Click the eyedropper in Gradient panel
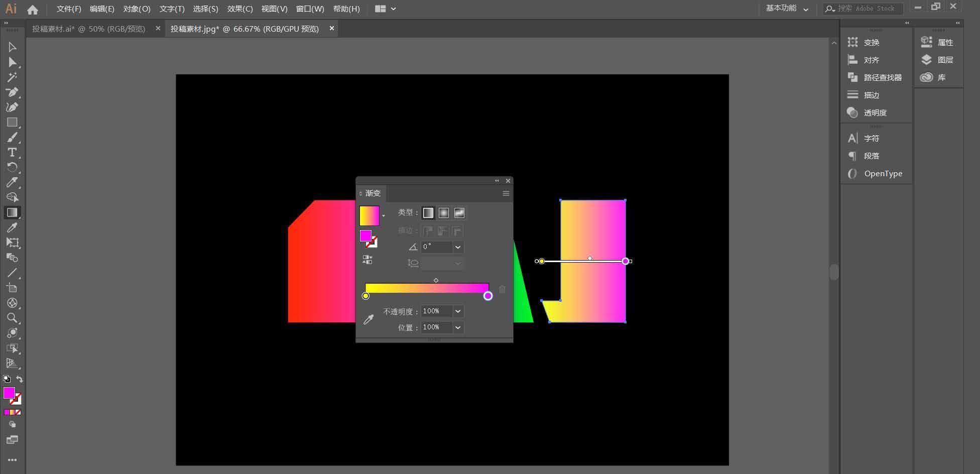 369,319
